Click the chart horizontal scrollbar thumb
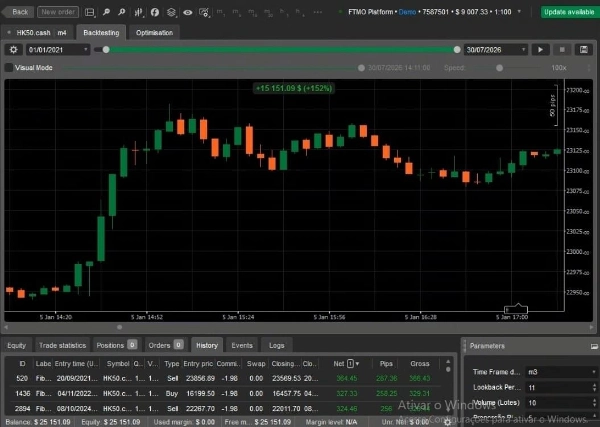This screenshot has height=427, width=600. (x=120, y=327)
